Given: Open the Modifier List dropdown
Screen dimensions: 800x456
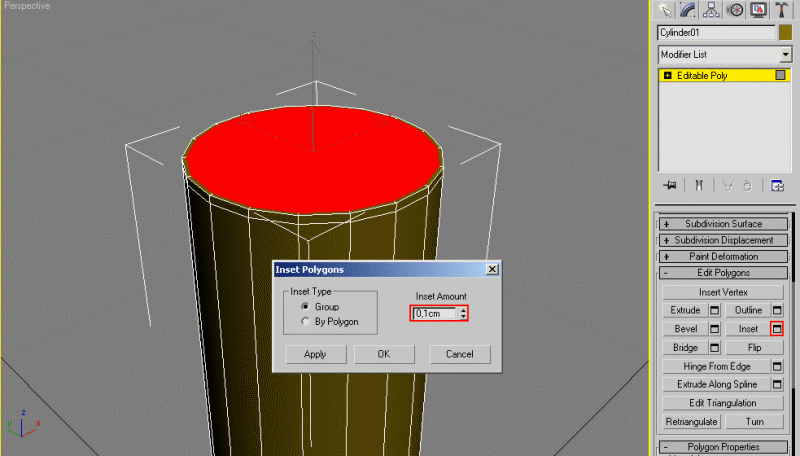Looking at the screenshot, I should tap(785, 55).
